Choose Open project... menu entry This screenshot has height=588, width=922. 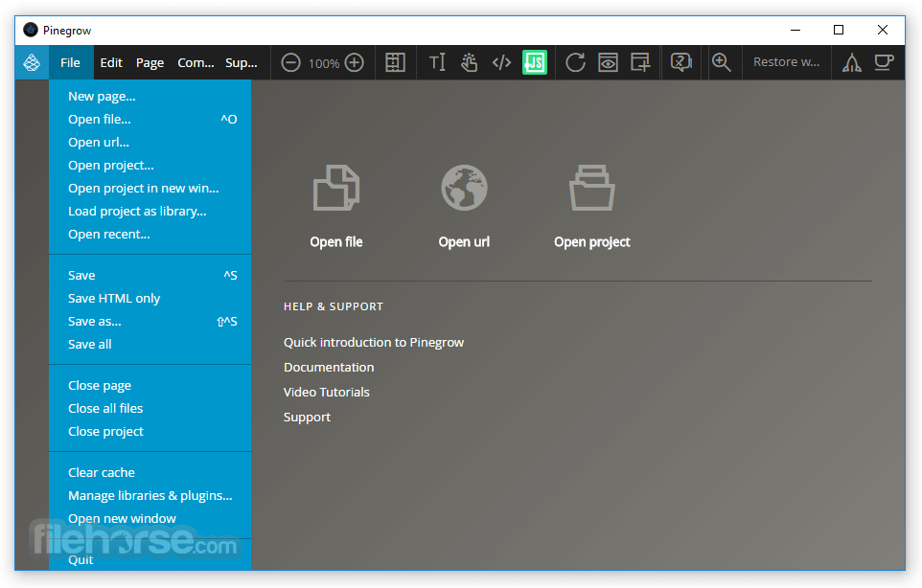coord(150,165)
